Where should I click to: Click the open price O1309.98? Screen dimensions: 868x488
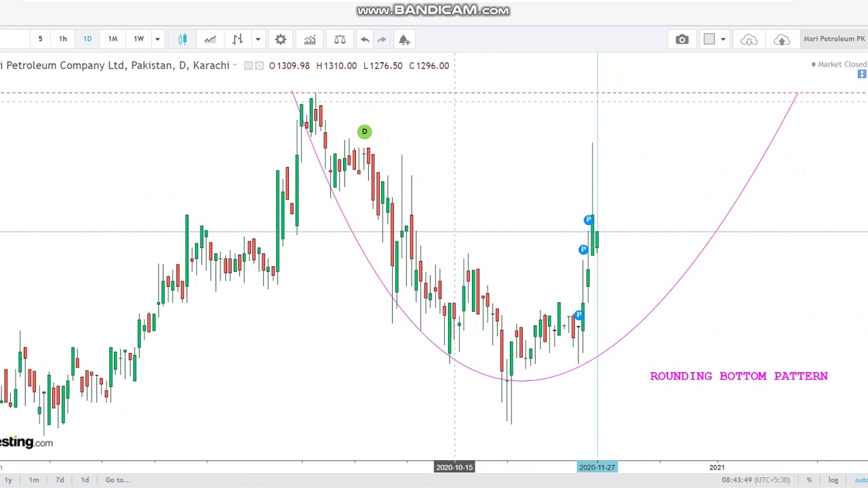tap(290, 66)
